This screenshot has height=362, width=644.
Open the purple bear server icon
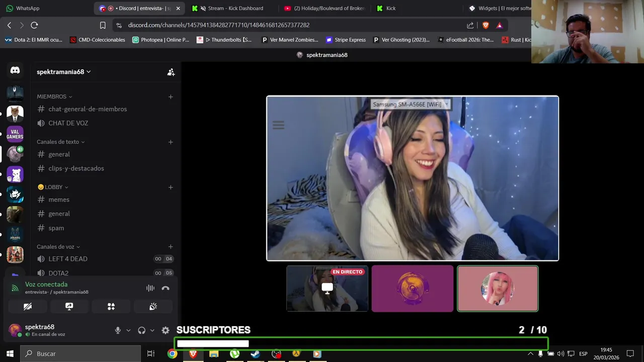coord(15,174)
